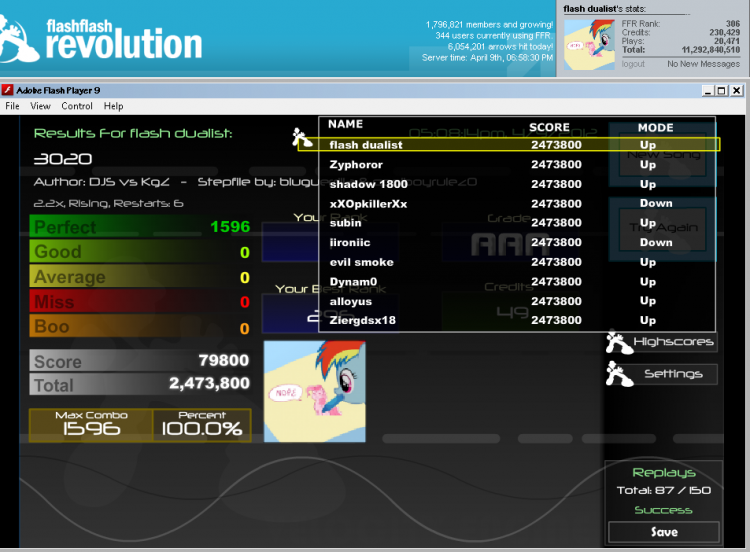Select the flash dualist highscore row
The image size is (750, 552).
coord(508,144)
